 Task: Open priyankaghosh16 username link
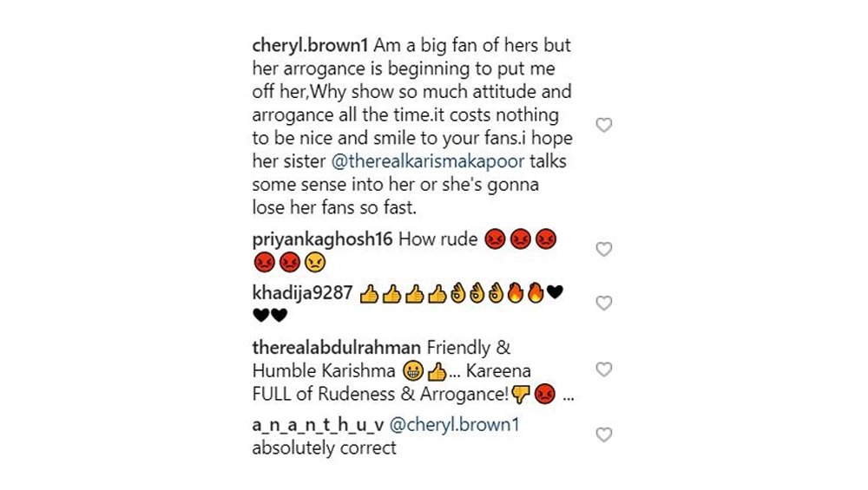pyautogui.click(x=322, y=239)
